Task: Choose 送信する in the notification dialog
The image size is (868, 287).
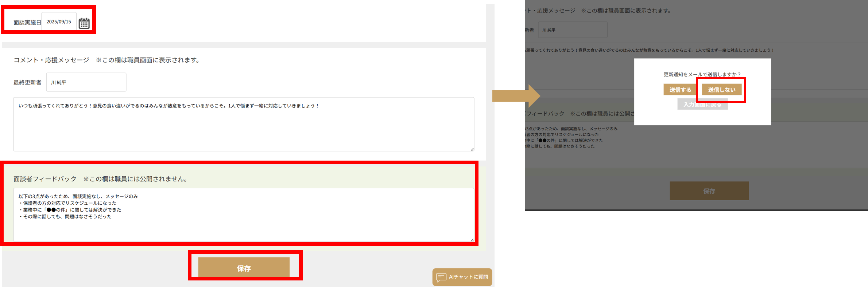Action: 680,90
